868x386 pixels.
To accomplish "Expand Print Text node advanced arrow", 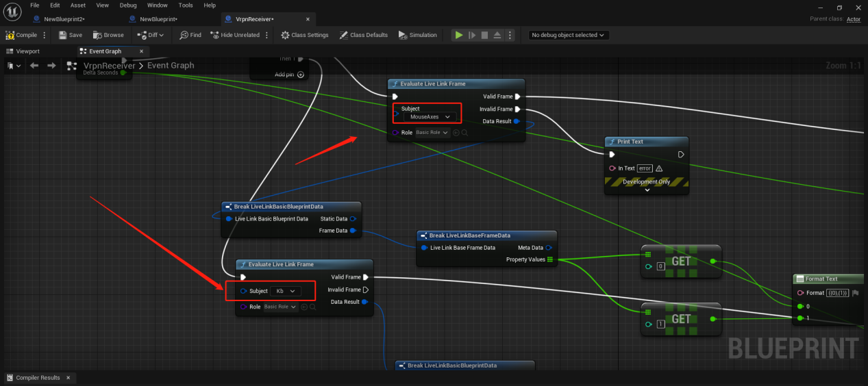I will (647, 190).
